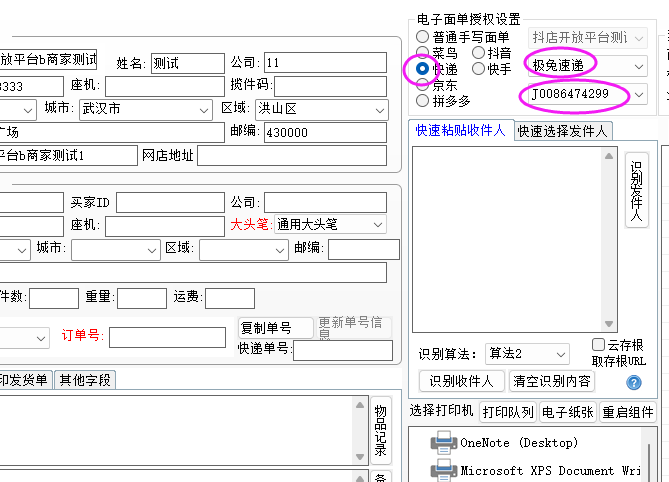Click the 复制单号 button
669x482 pixels.
pos(264,328)
